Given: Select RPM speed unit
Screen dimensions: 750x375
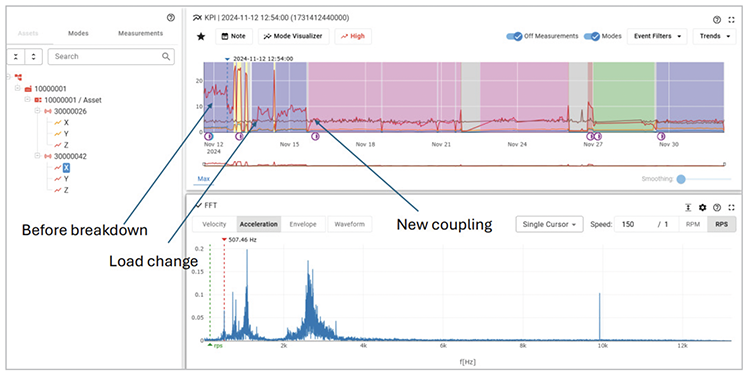Looking at the screenshot, I should [x=693, y=224].
